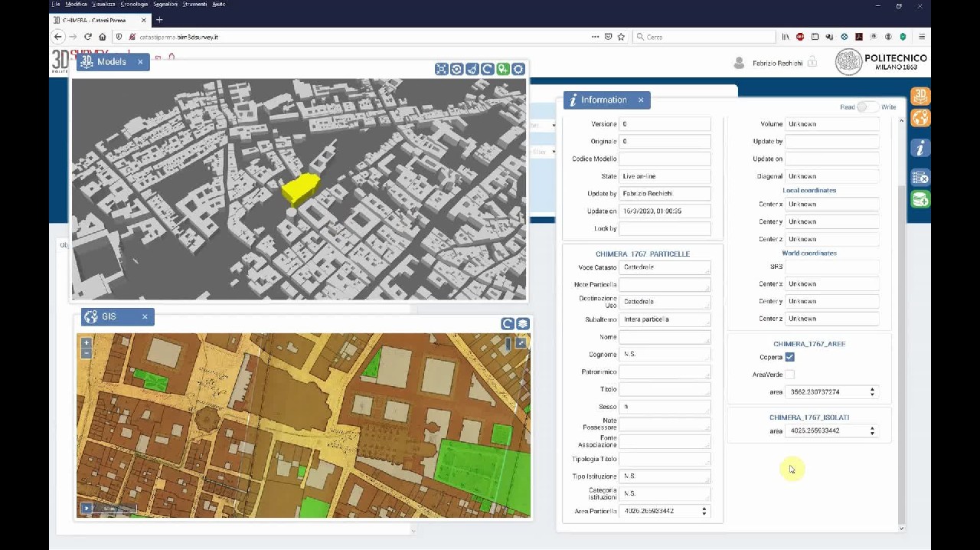Open the Visualizza menu in Firefox

[103, 5]
